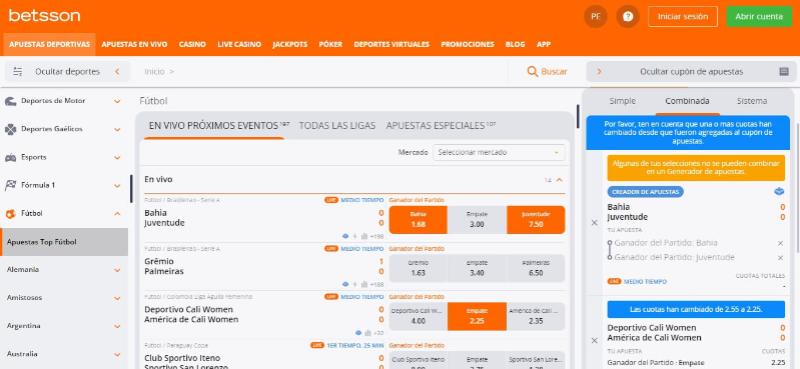800x369 pixels.
Task: Select Empate 3.00 in the Bahia match
Action: [x=477, y=220]
